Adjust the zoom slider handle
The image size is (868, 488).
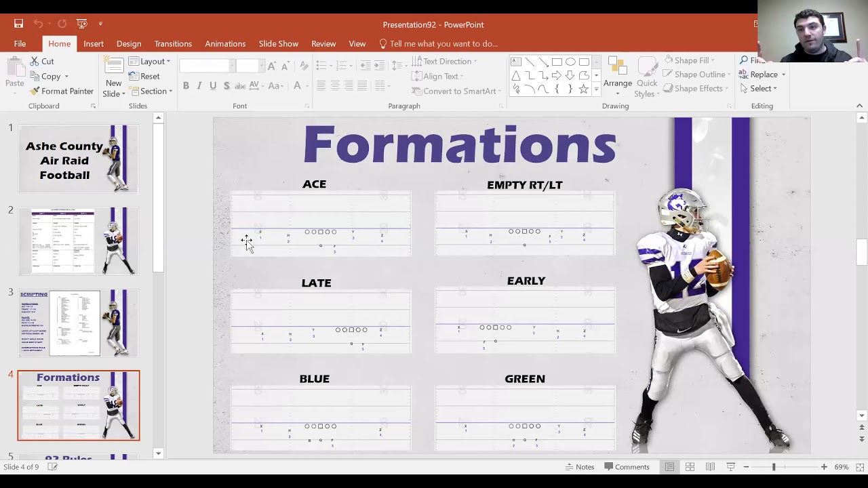point(773,467)
